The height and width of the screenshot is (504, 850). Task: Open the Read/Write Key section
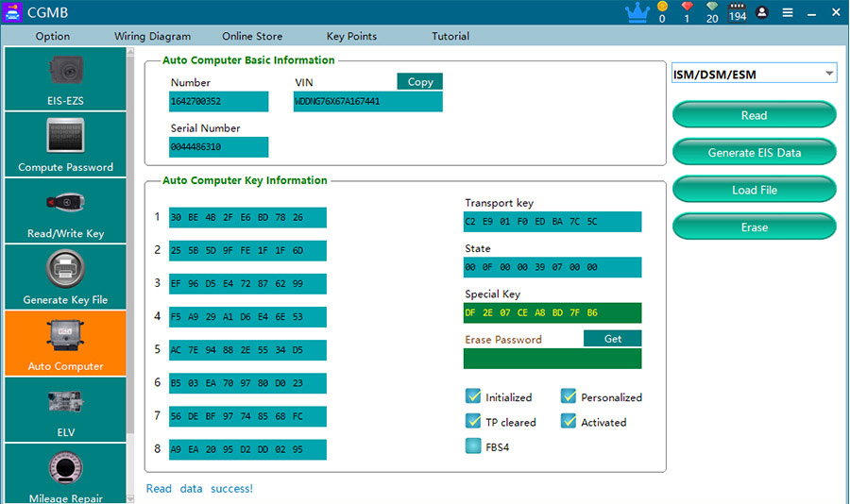[x=65, y=210]
